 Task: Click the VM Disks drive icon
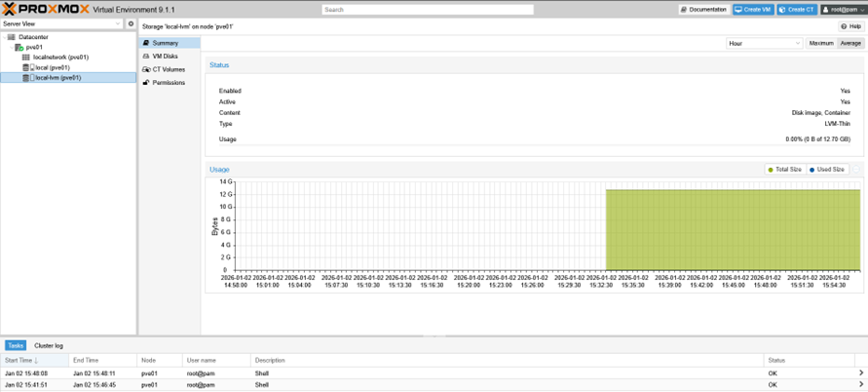point(146,56)
